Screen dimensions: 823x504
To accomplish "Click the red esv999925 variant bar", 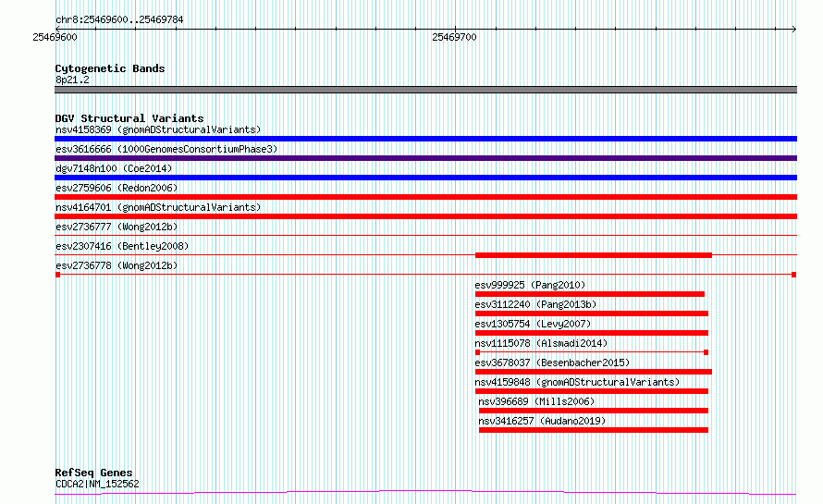I will pos(590,294).
